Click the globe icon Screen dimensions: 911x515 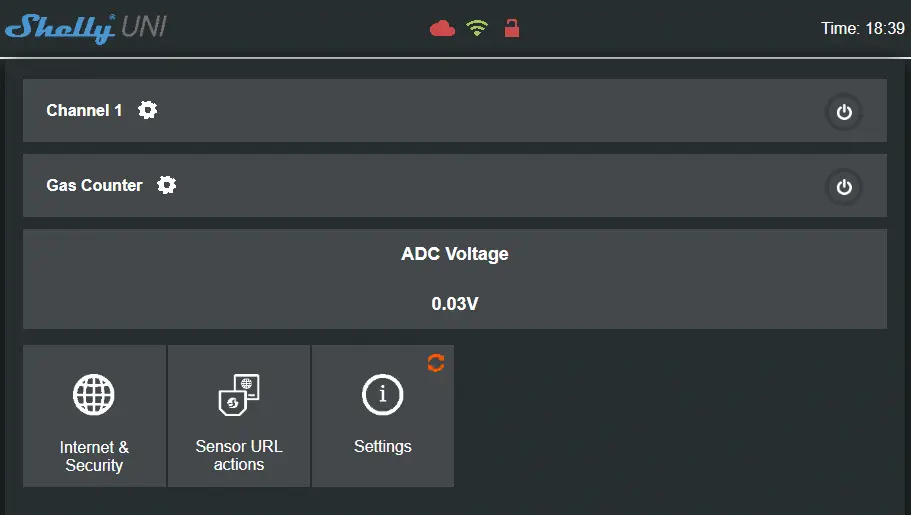(94, 395)
